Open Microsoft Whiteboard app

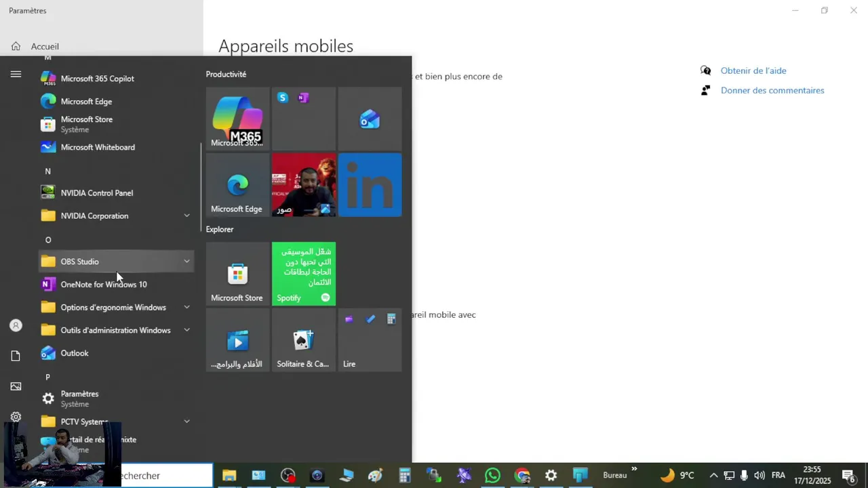click(116, 147)
